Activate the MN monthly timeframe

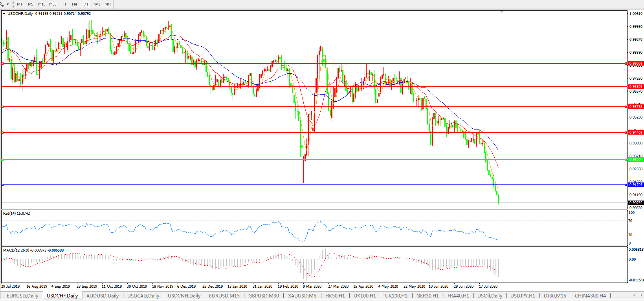(x=108, y=4)
